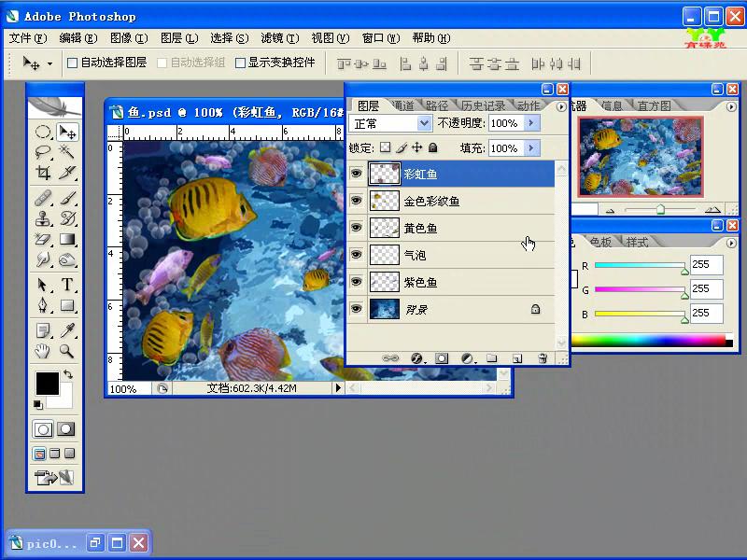The height and width of the screenshot is (560, 747).
Task: Switch to the 直方图 tab
Action: (x=655, y=105)
